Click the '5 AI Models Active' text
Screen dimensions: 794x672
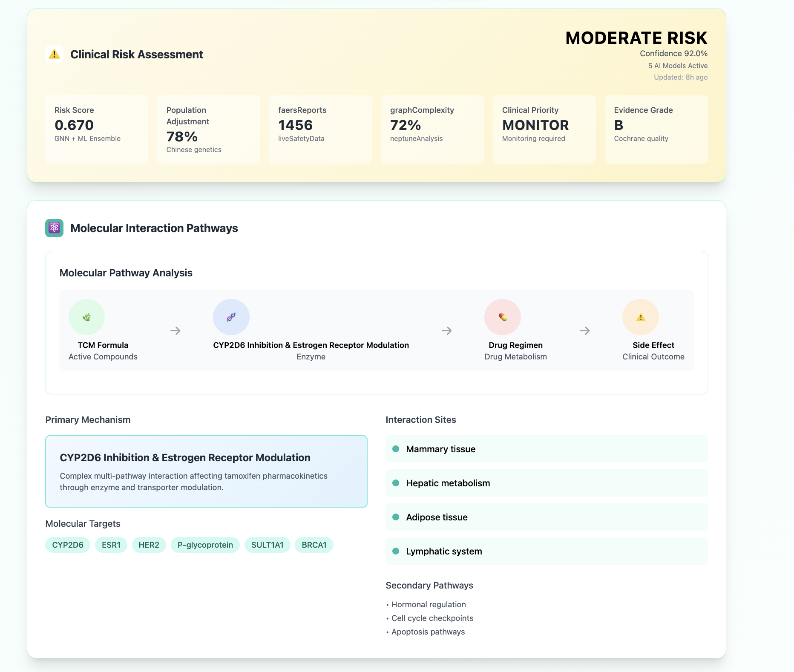point(678,66)
